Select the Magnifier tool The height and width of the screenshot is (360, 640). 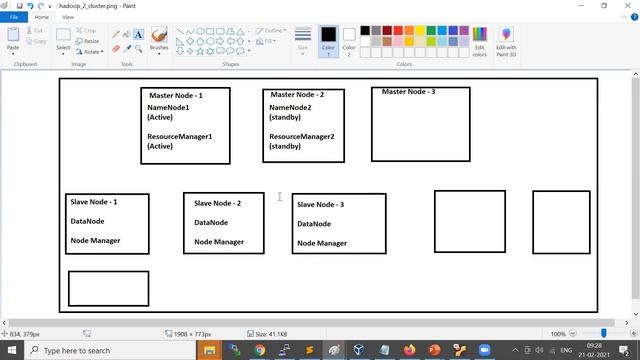139,49
